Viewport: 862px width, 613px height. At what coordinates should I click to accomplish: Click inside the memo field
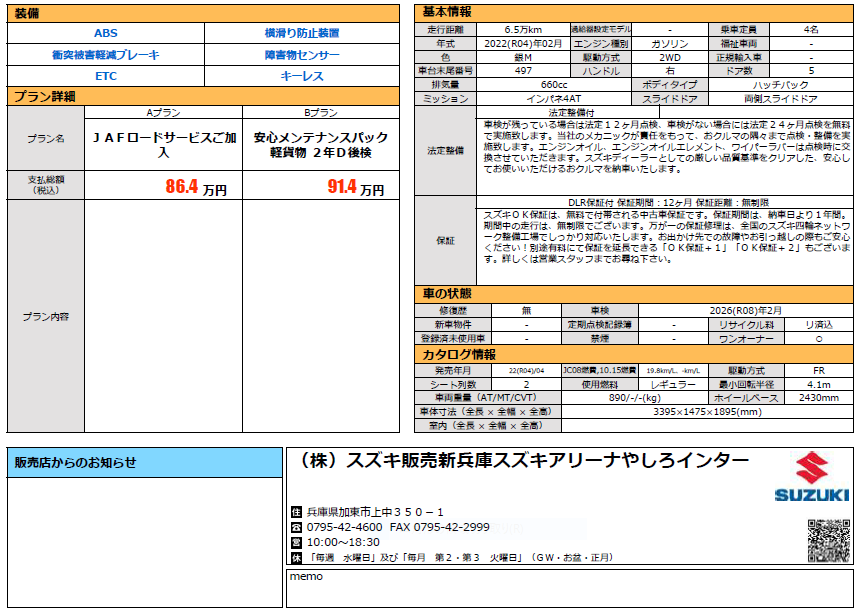pos(570,592)
